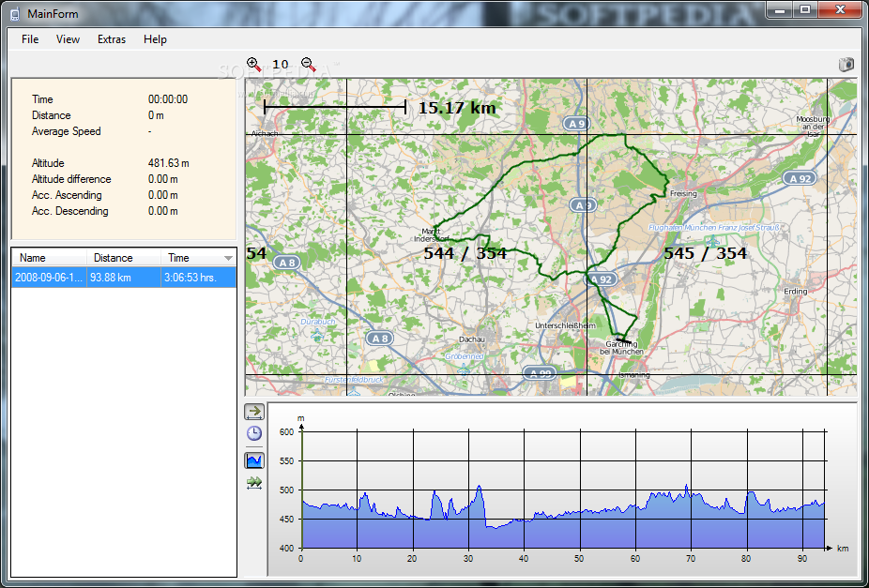This screenshot has width=869, height=588.
Task: Sort tracks by Time column header
Action: click(198, 258)
